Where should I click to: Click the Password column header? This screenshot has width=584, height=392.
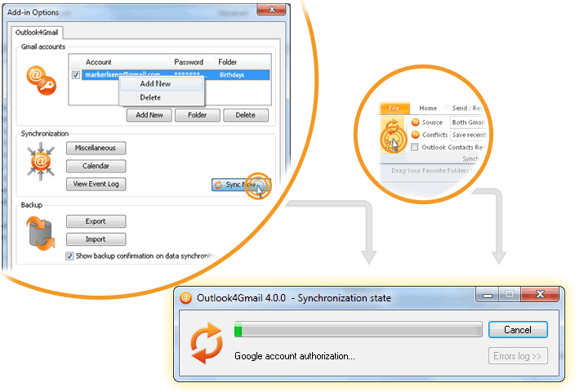click(x=193, y=62)
